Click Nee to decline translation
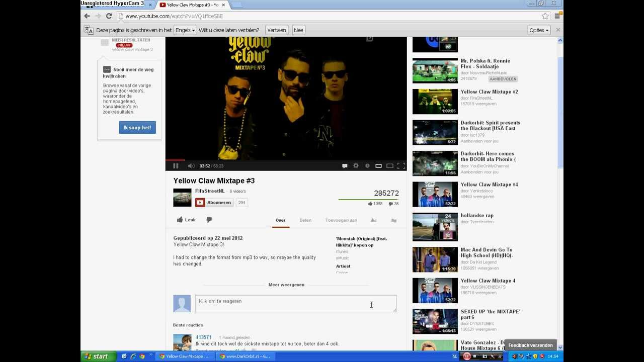The image size is (644, 362). tap(298, 30)
